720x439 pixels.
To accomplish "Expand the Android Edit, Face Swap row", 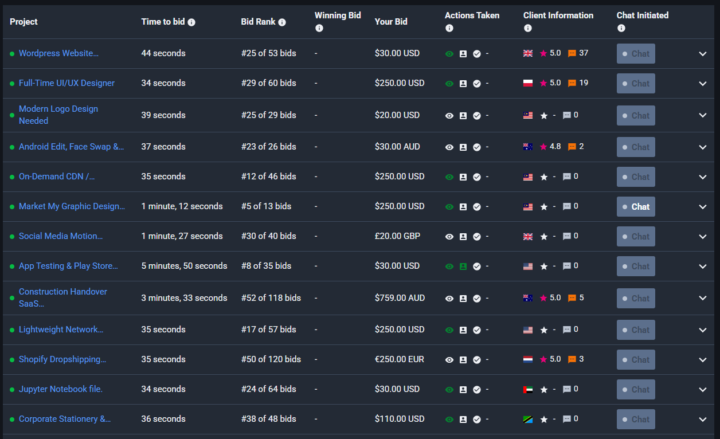I will [703, 147].
